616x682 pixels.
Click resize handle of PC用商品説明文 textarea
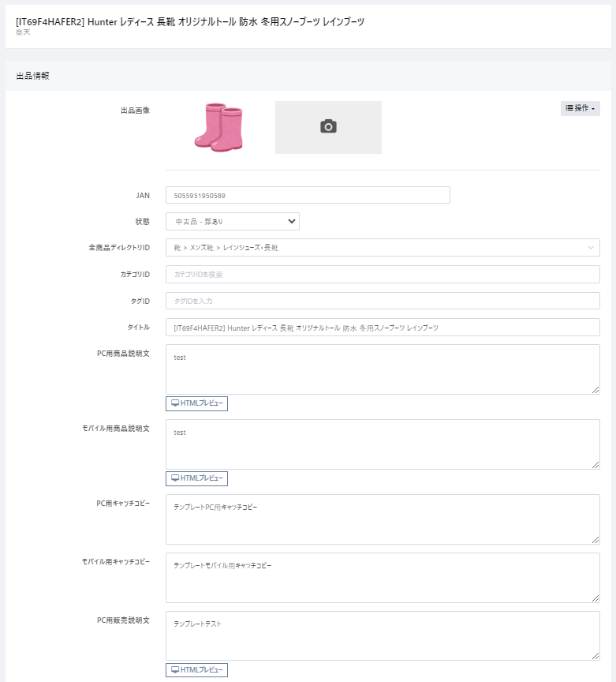pyautogui.click(x=595, y=390)
